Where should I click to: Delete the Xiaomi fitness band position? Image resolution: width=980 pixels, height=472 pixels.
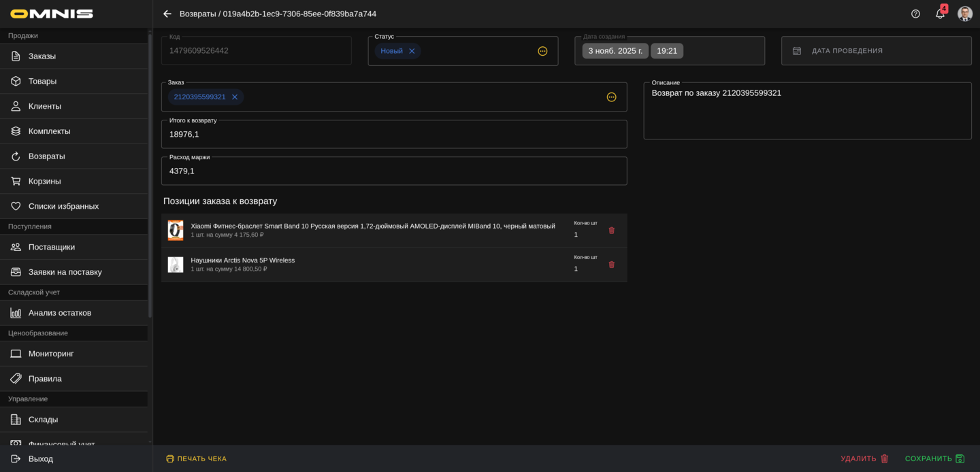click(611, 231)
